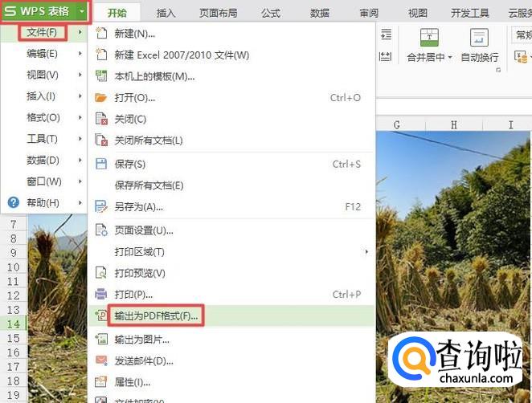The height and width of the screenshot is (403, 532).
Task: Click the picture icon for 输出为图片
Action: coord(101,340)
